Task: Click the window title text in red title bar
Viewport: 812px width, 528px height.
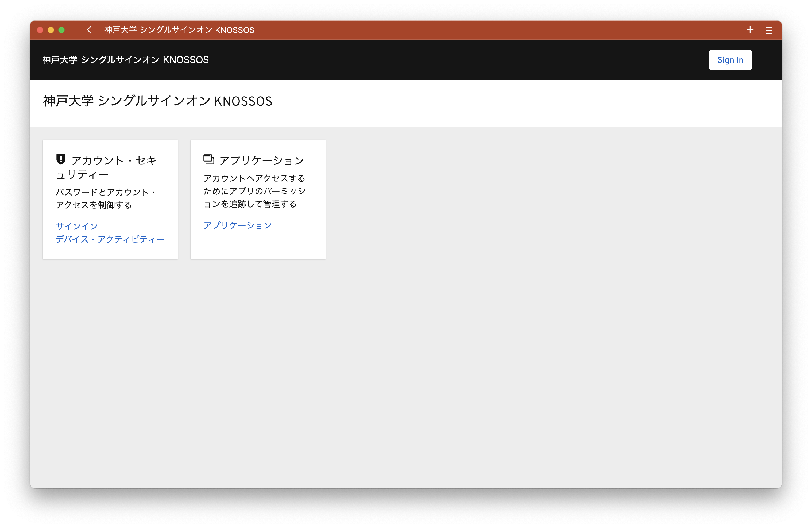Action: click(179, 30)
